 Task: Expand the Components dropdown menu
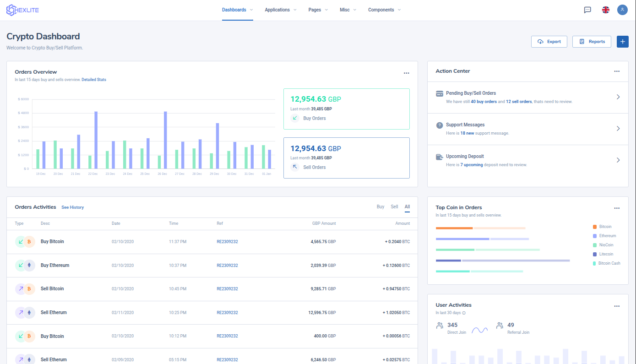click(384, 10)
